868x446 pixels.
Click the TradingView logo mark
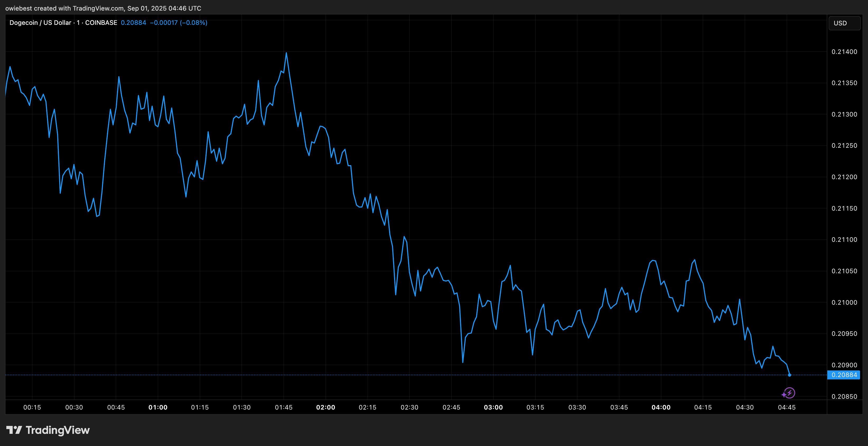click(x=14, y=430)
